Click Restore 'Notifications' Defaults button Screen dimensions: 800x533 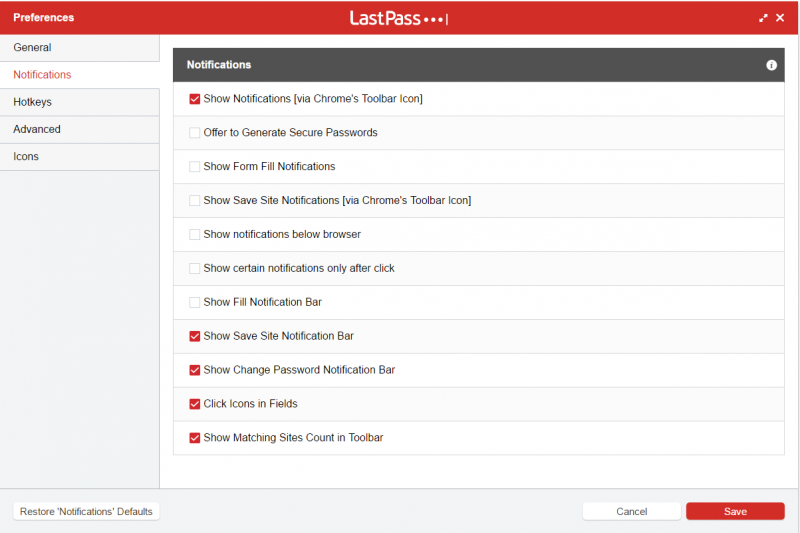pyautogui.click(x=86, y=511)
